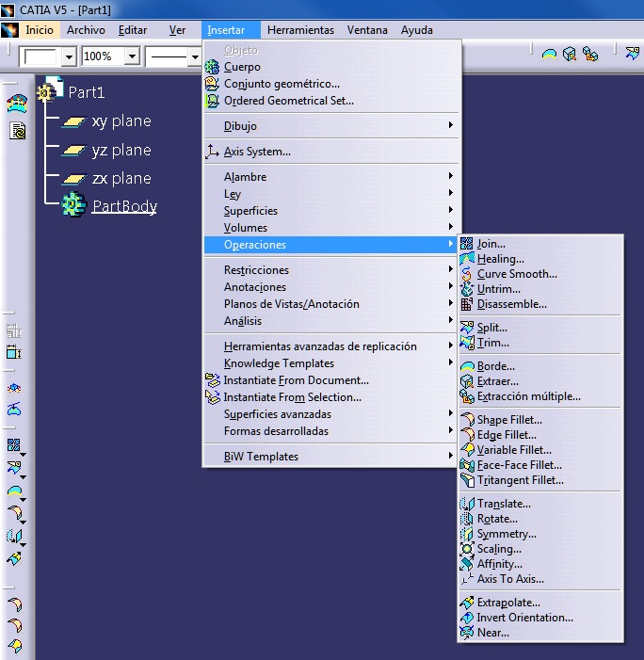644x660 pixels.
Task: Click the Borde icon in submenu
Action: point(466,366)
